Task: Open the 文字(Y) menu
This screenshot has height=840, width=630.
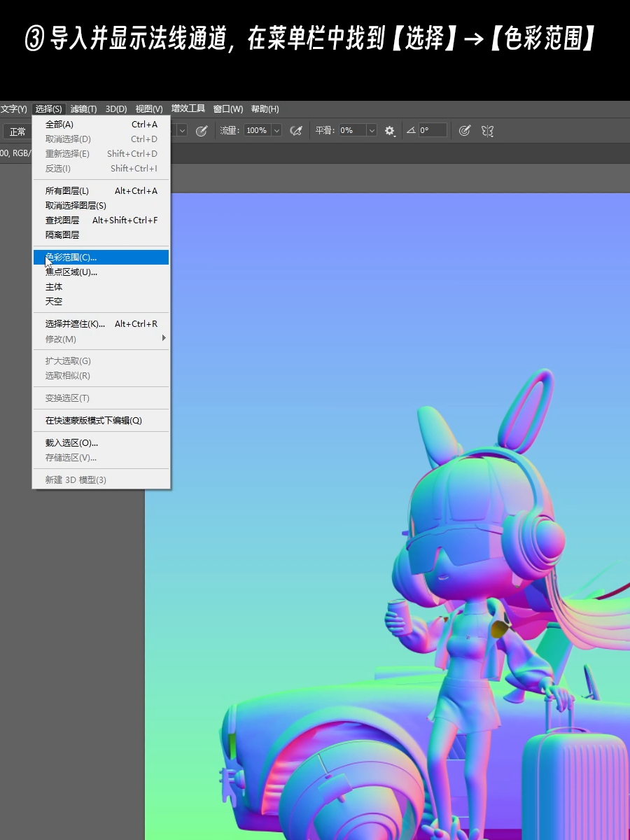Action: [x=13, y=109]
